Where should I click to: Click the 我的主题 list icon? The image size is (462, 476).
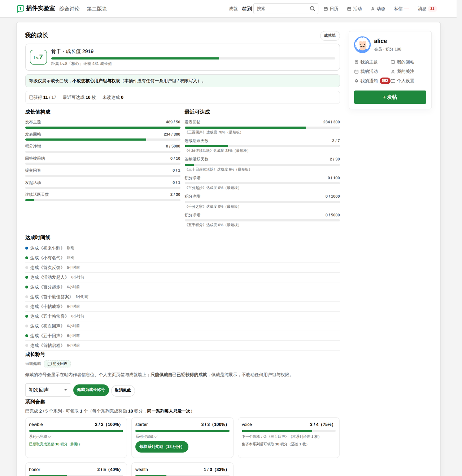click(x=357, y=62)
